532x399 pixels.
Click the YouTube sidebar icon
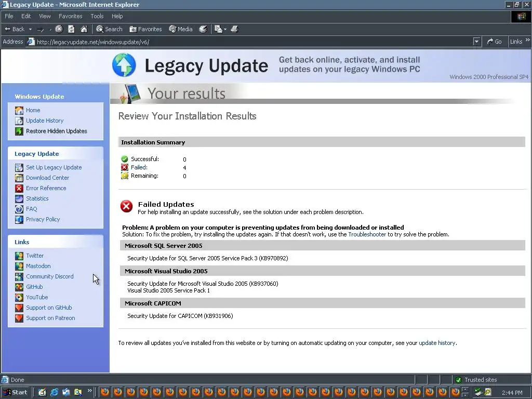19,298
